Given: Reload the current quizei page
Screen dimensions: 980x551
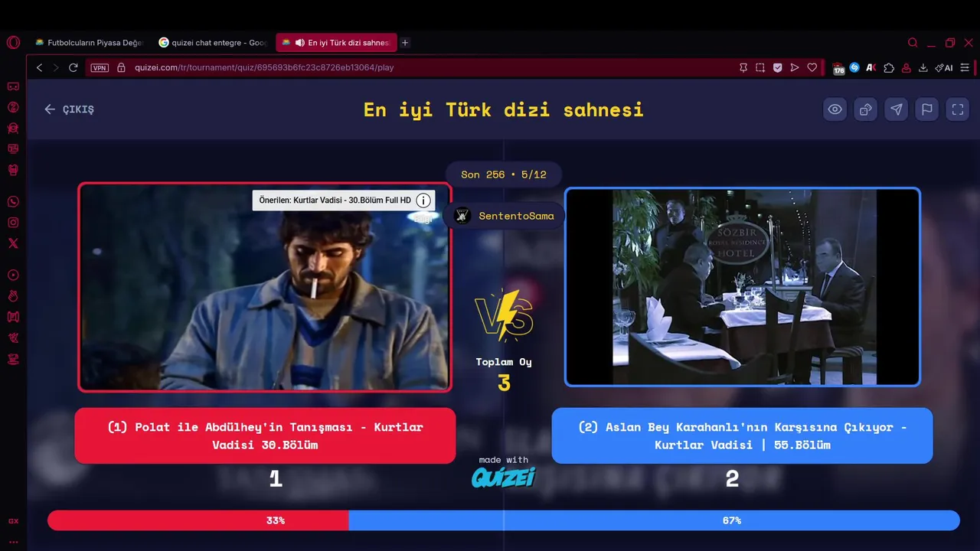Looking at the screenshot, I should [x=73, y=67].
